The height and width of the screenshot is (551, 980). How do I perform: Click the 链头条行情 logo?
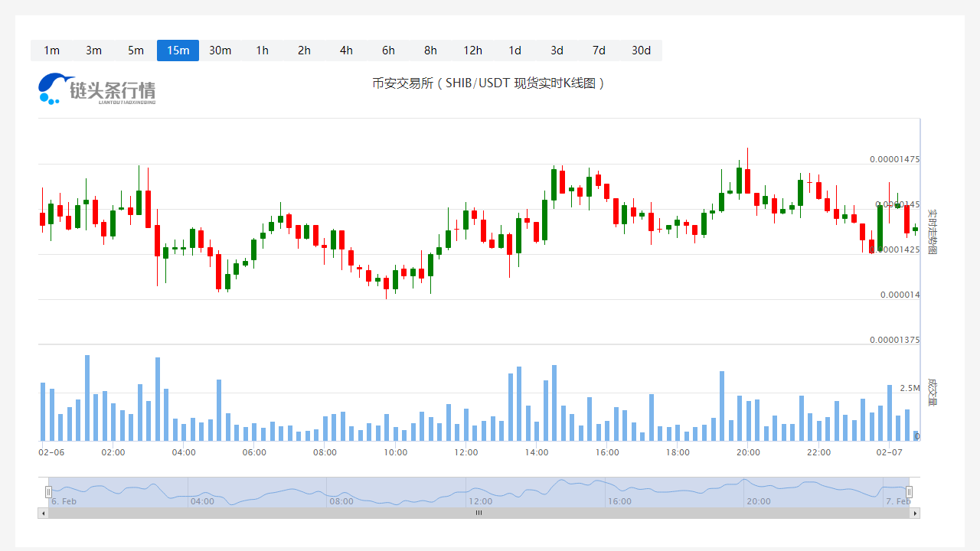pos(97,89)
